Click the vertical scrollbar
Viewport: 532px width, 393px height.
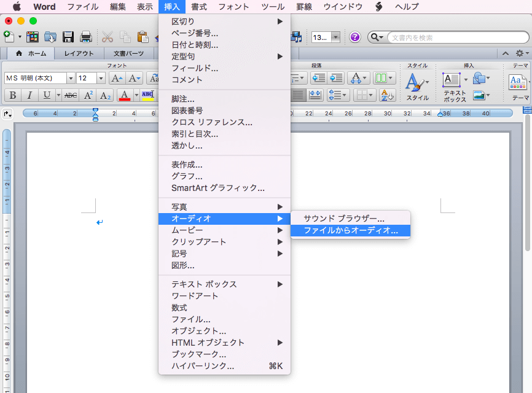click(x=528, y=183)
